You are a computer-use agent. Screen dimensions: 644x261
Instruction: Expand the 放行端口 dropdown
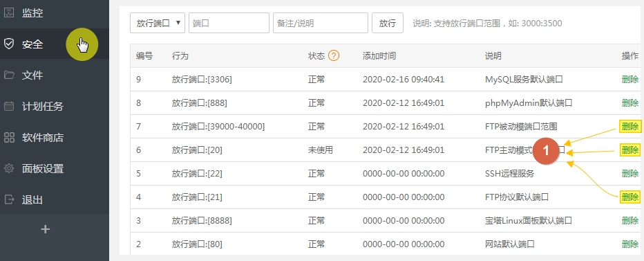click(x=158, y=23)
